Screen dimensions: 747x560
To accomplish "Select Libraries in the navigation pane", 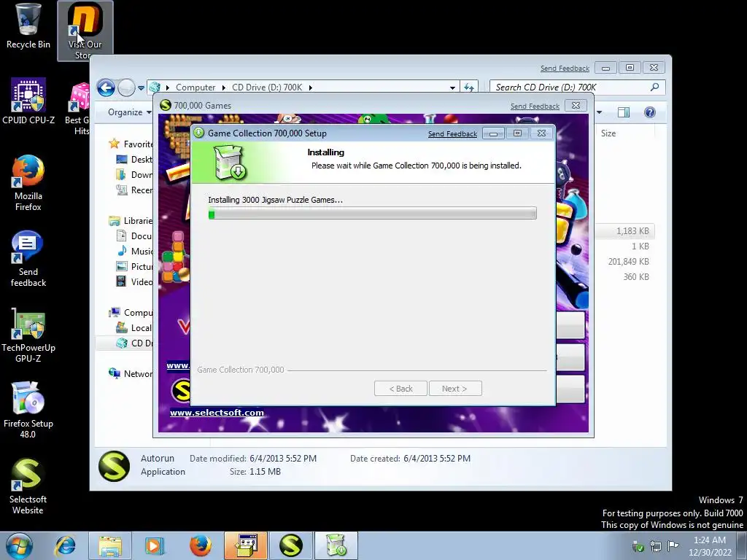I will [x=131, y=220].
